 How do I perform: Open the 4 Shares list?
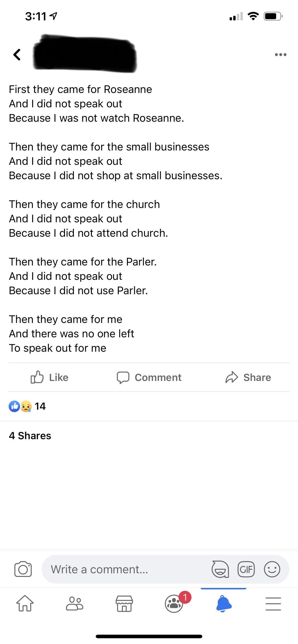click(x=30, y=436)
